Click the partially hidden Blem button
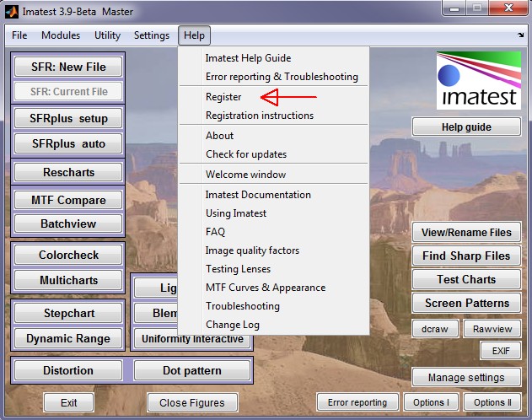532x420 pixels. pyautogui.click(x=156, y=313)
